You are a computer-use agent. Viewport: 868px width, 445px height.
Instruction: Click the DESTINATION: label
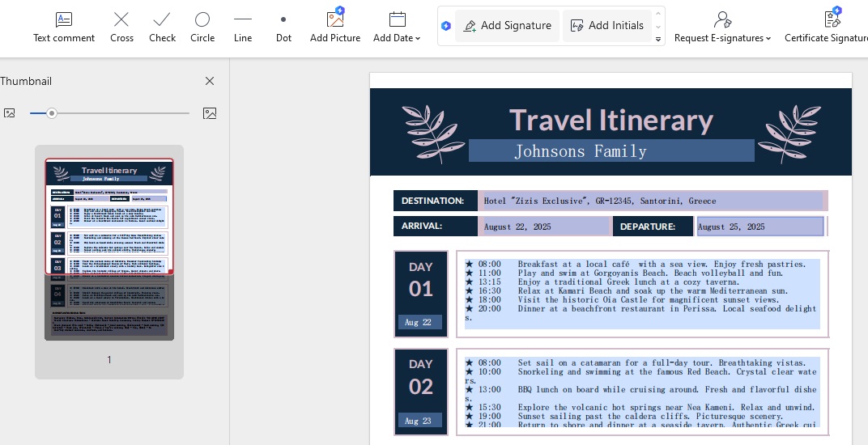click(x=435, y=201)
